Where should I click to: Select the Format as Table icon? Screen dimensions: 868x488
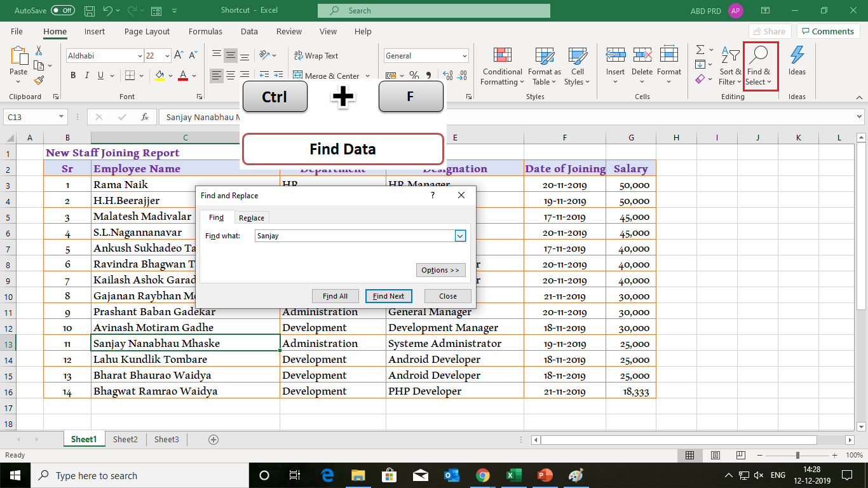[544, 66]
